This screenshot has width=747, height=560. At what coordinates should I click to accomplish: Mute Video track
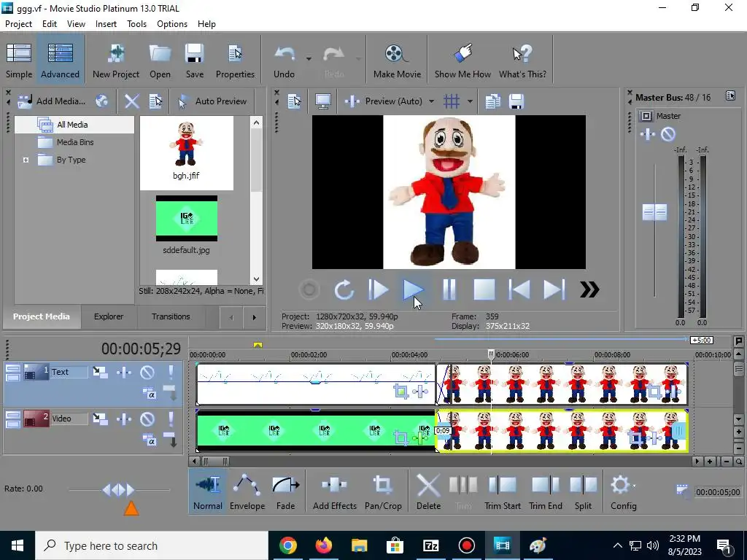click(x=147, y=419)
